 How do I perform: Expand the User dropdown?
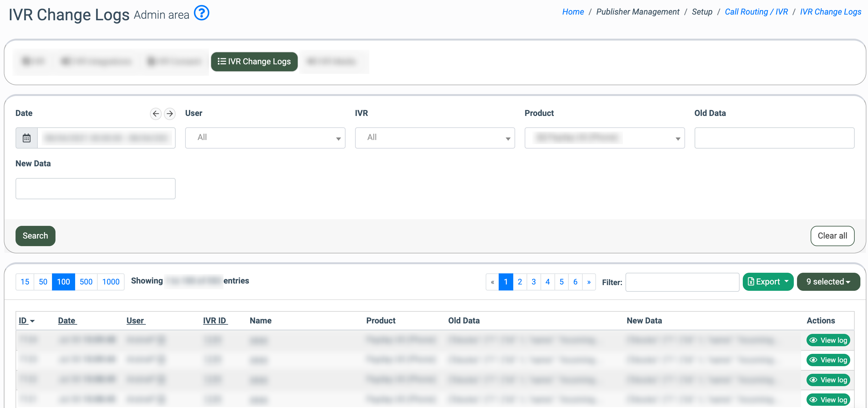coord(265,138)
